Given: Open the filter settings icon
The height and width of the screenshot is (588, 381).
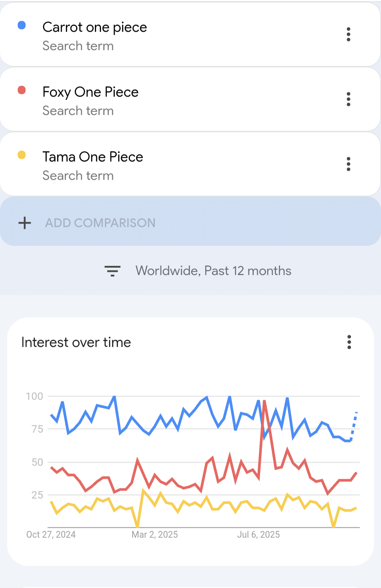Looking at the screenshot, I should [113, 271].
